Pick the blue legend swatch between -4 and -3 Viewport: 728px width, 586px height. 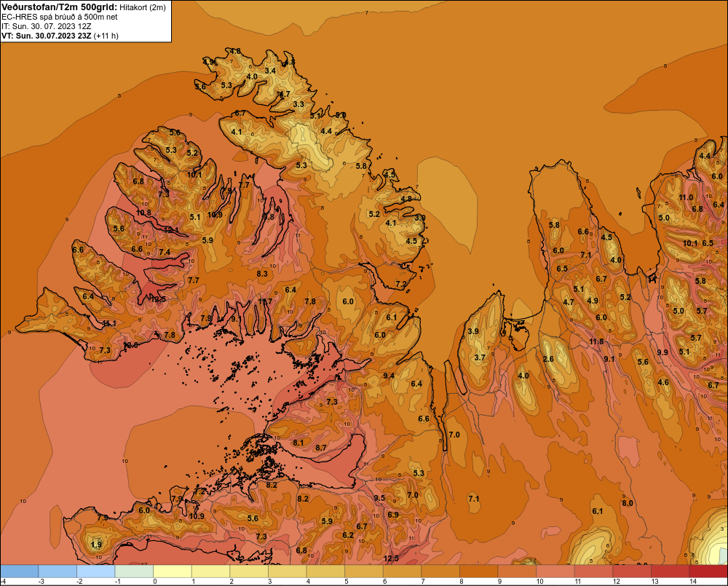click(19, 571)
